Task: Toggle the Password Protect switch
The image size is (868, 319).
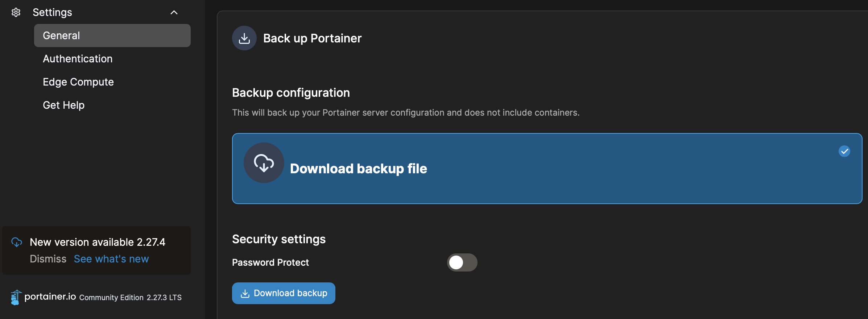Action: tap(462, 262)
